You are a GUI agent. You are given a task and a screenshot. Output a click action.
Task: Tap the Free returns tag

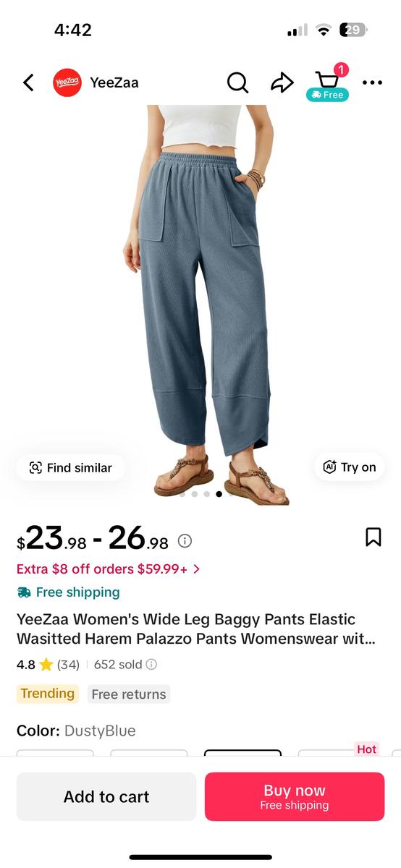[129, 694]
